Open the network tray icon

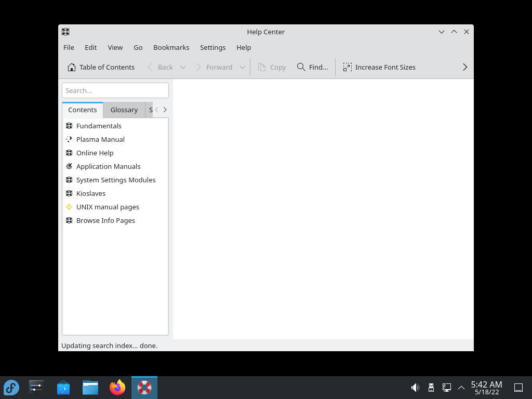click(446, 388)
